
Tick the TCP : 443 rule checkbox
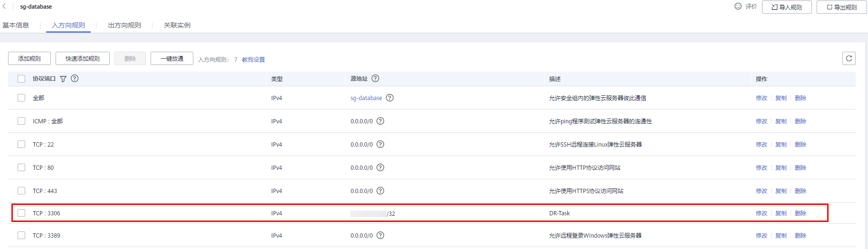tap(21, 191)
